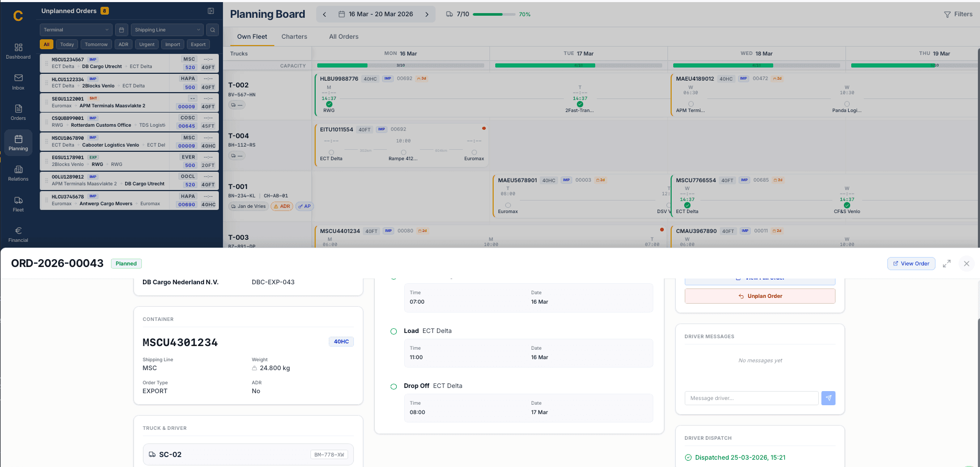This screenshot has width=980, height=467.
Task: Click the Unplan Order button
Action: [760, 296]
